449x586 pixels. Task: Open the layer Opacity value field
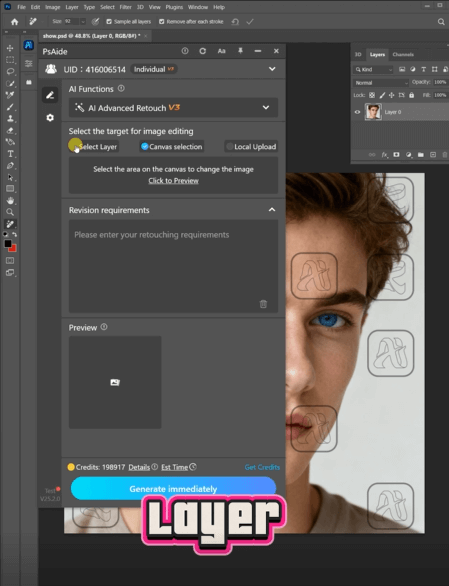tap(440, 82)
